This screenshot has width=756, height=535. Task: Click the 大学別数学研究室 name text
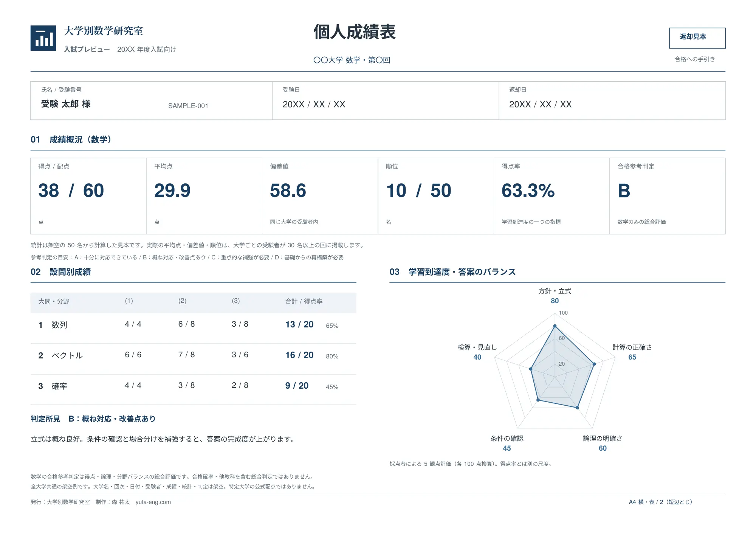coord(104,31)
